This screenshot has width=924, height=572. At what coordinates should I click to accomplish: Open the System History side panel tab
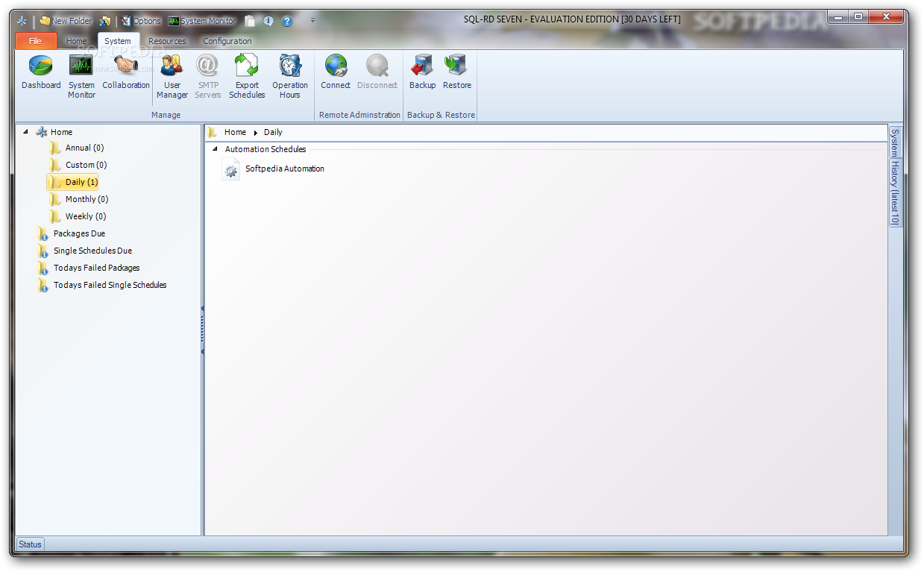coord(895,177)
